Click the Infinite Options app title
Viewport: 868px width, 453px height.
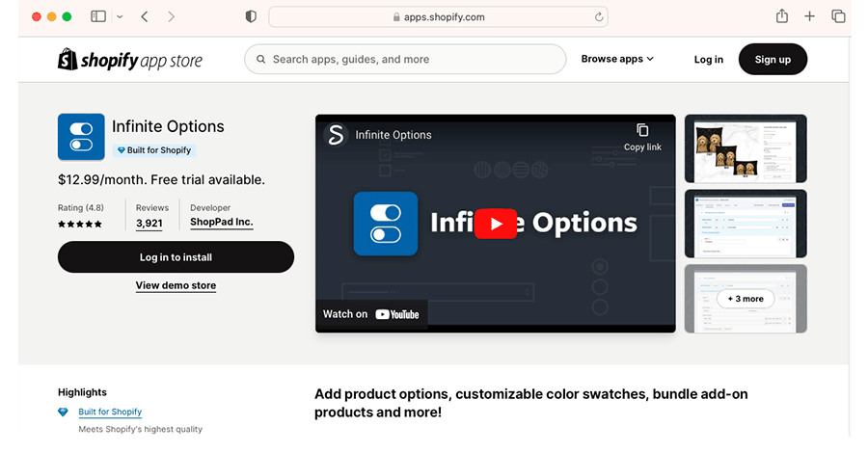(x=168, y=126)
